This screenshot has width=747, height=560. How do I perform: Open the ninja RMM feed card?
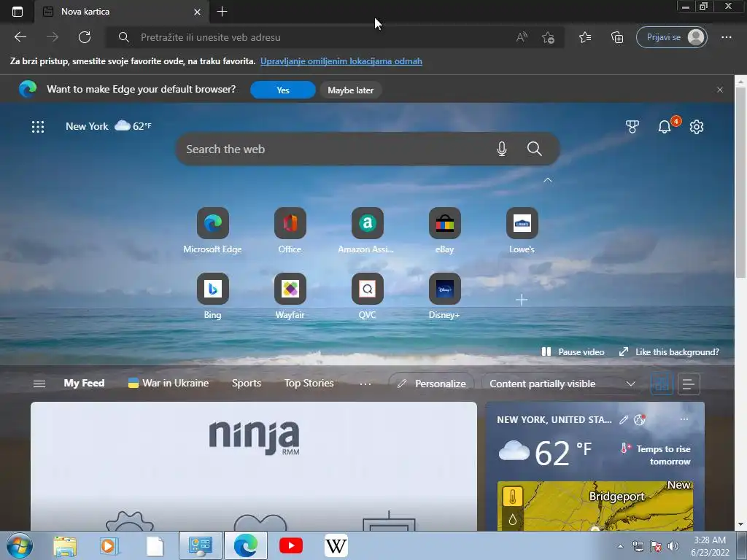coord(253,466)
